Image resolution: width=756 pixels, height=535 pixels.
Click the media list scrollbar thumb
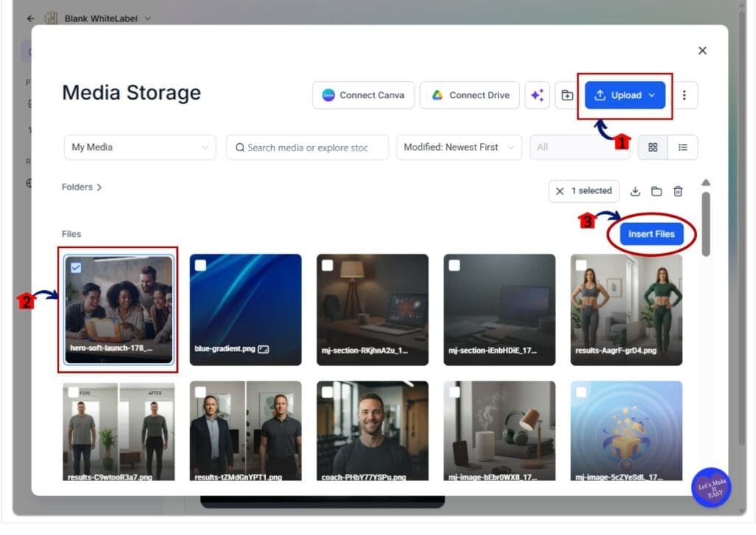[706, 224]
